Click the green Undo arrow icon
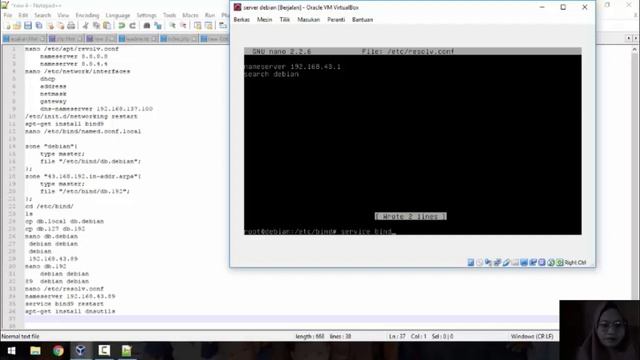This screenshot has width=640, height=360. coord(122,26)
